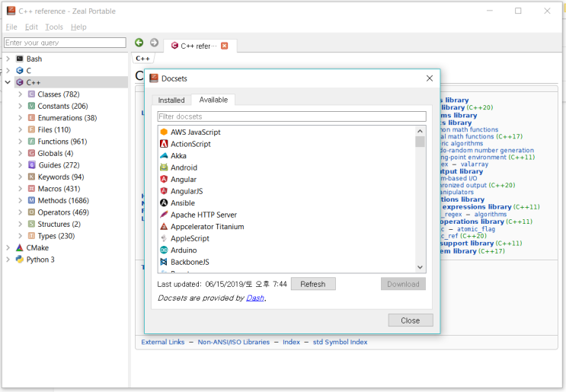Click the Classes category icon
This screenshot has height=392, width=566.
tap(32, 94)
